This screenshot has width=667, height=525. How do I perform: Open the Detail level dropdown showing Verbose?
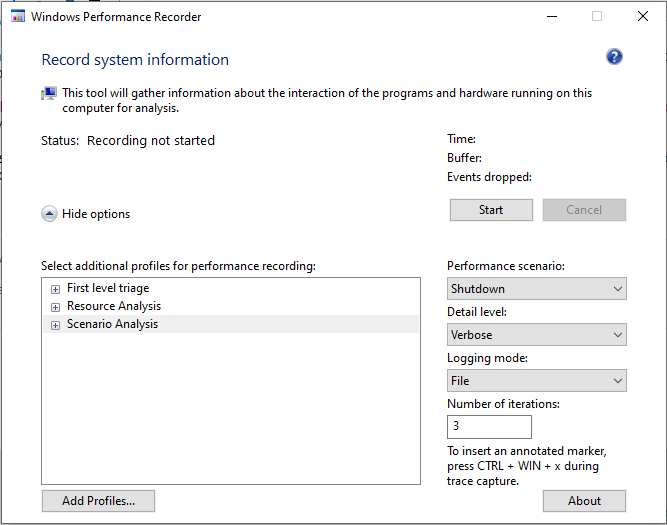(x=536, y=335)
